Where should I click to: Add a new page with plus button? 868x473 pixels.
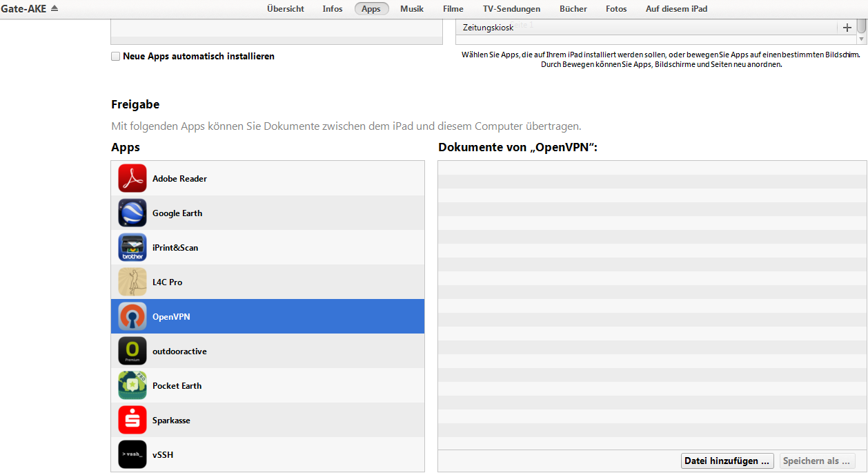coord(847,28)
